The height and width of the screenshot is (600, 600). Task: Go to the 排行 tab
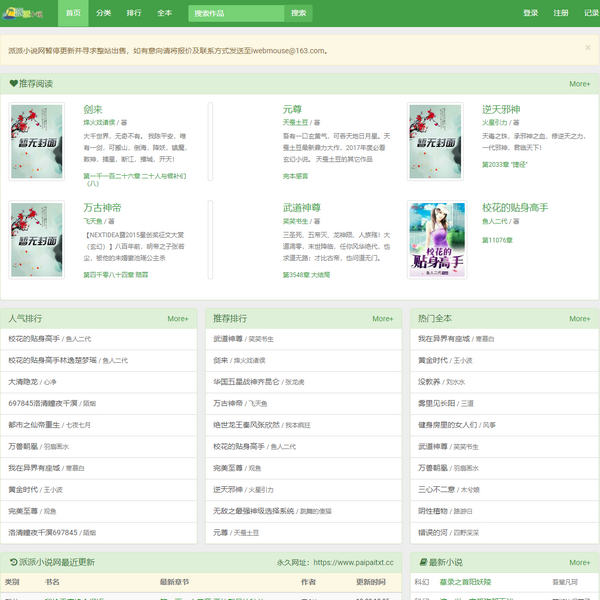[134, 13]
